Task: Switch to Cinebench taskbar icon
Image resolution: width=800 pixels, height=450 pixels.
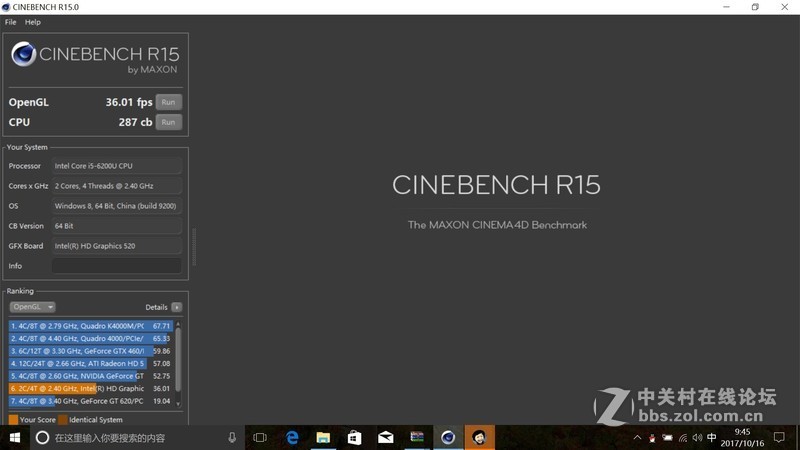Action: tap(448, 438)
